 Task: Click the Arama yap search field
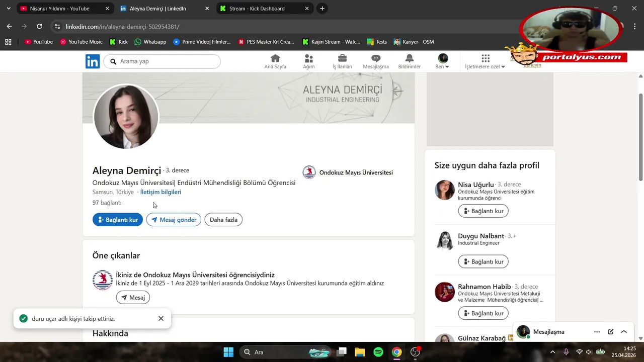click(162, 61)
